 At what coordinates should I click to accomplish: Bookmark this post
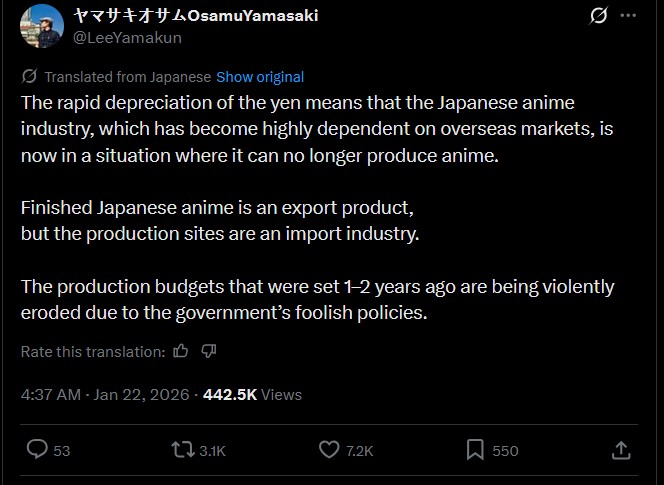point(476,450)
